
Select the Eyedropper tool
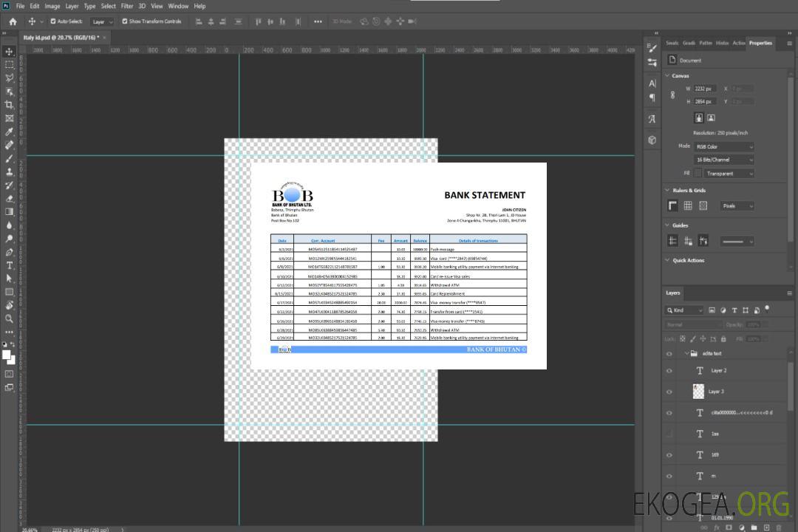(x=9, y=132)
